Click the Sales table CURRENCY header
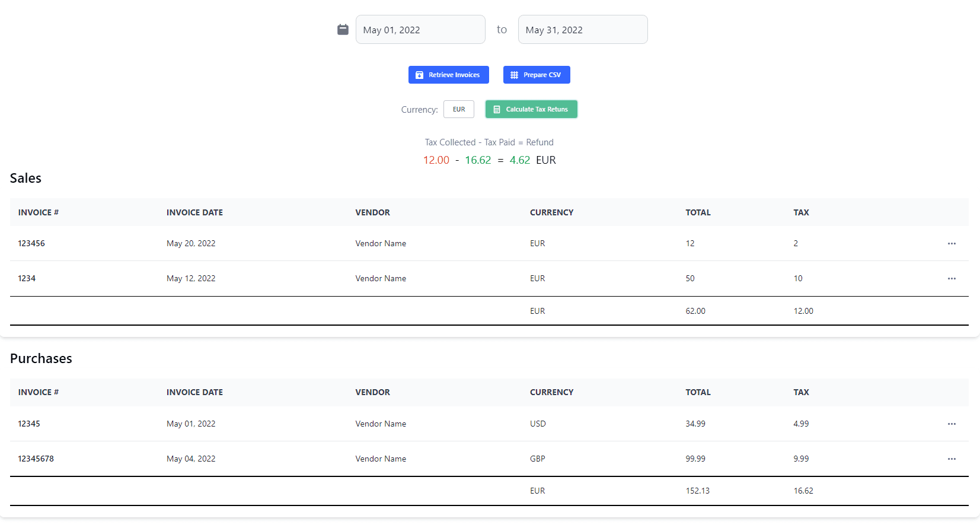 pos(551,212)
